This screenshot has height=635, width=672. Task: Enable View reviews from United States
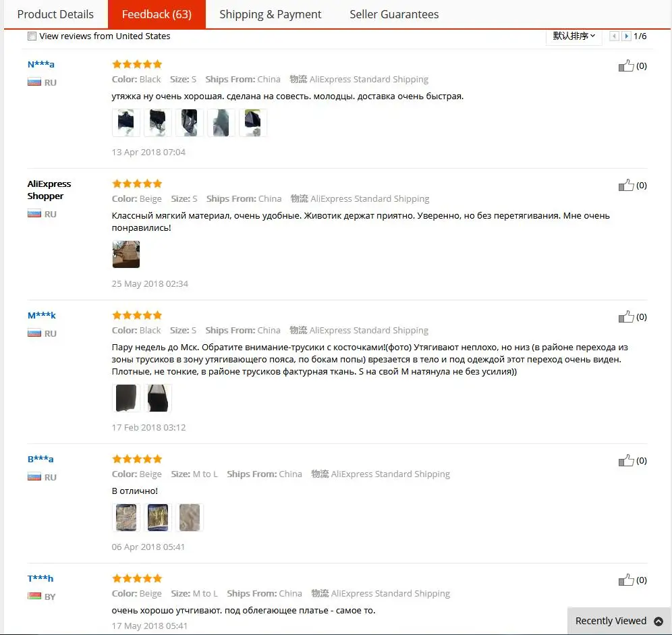(x=32, y=36)
